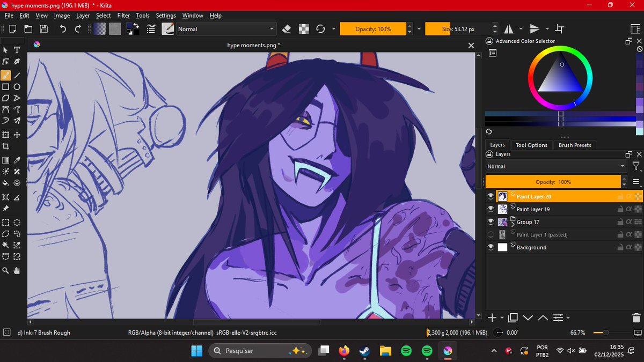This screenshot has width=644, height=362.
Task: Select the Rectangle shape tool
Action: click(6, 86)
